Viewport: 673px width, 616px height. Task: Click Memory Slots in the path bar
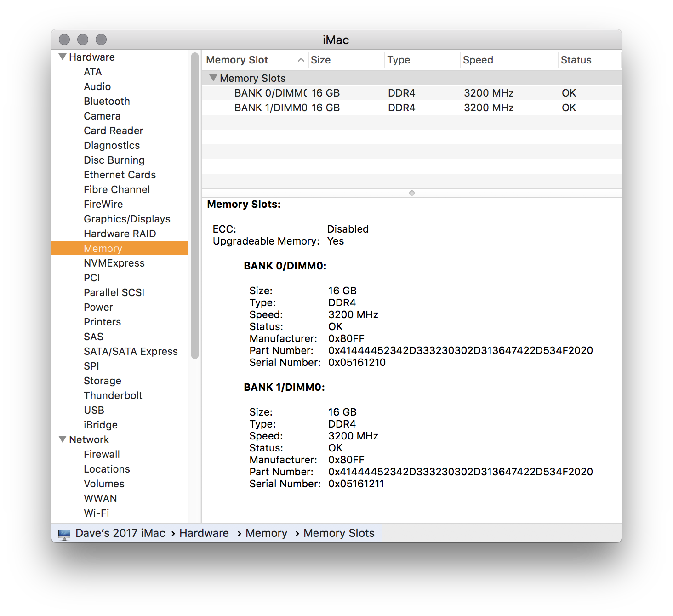339,533
